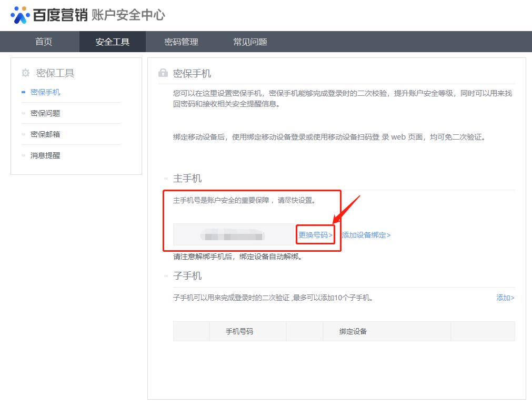Click the 绑定设备 table column header
The width and height of the screenshot is (532, 404).
[353, 331]
